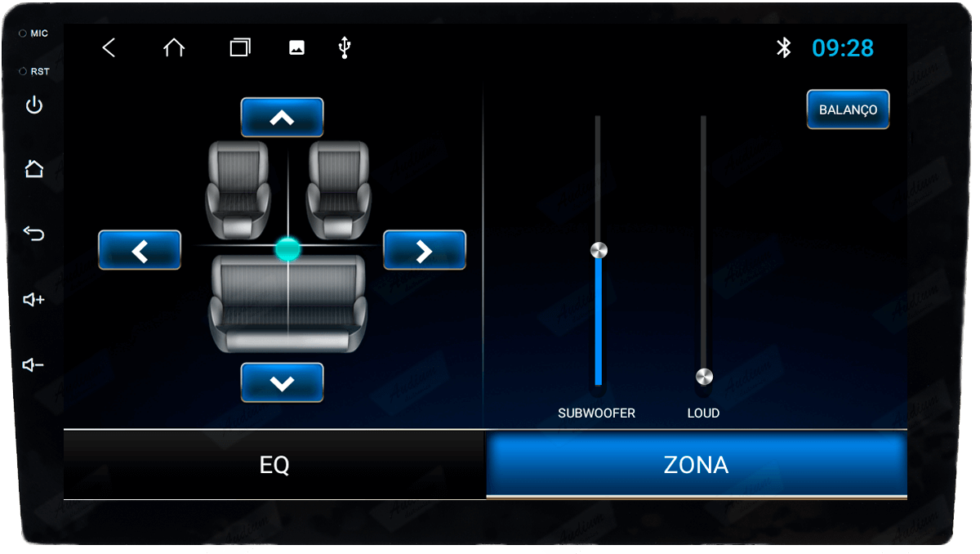
Task: Show recent apps overview
Action: pyautogui.click(x=240, y=48)
